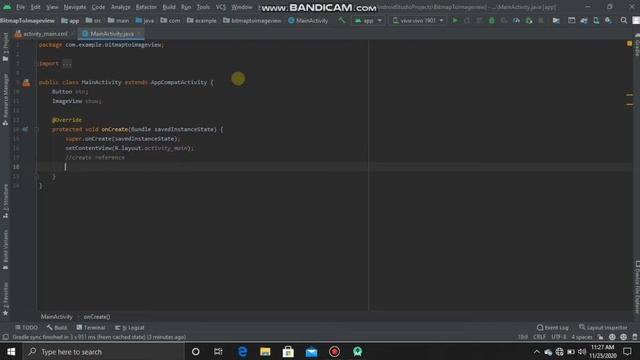Screen dimensions: 640x360
Task: Open File Explorer from the taskbar
Action: (x=265, y=351)
